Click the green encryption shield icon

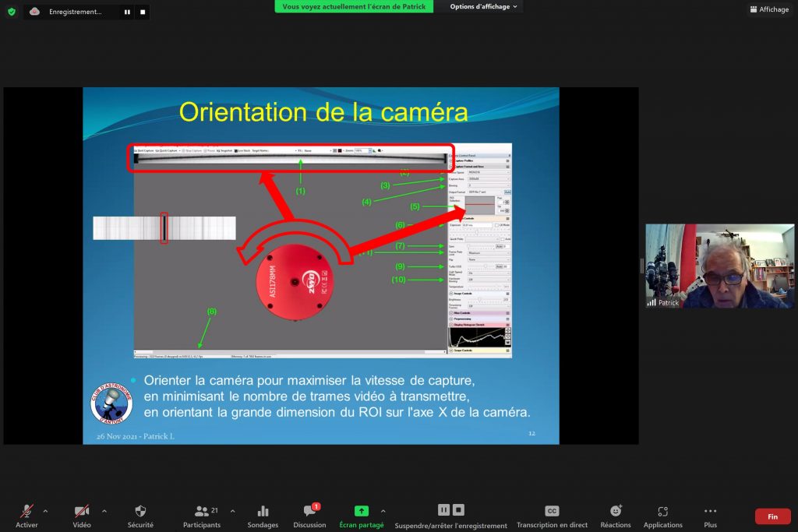click(12, 12)
